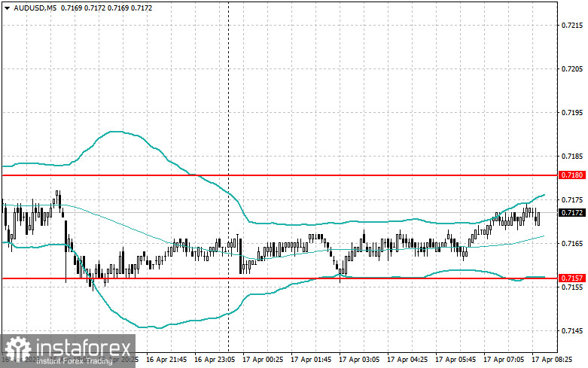Select the OHLC values 0.7169 0.7172 0.7169 0.7172
The width and height of the screenshot is (588, 368).
(x=106, y=8)
